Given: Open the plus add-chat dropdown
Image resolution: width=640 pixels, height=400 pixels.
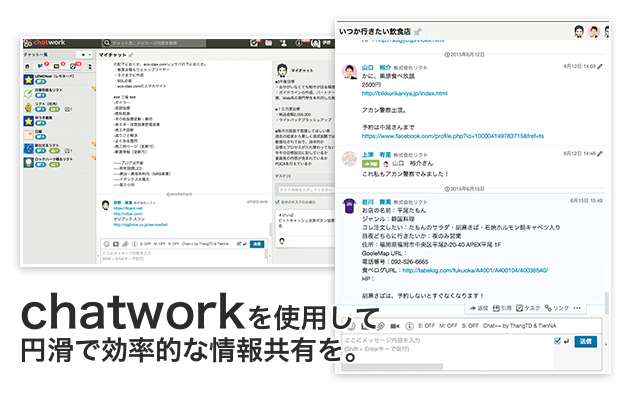Looking at the screenshot, I should coord(86,55).
